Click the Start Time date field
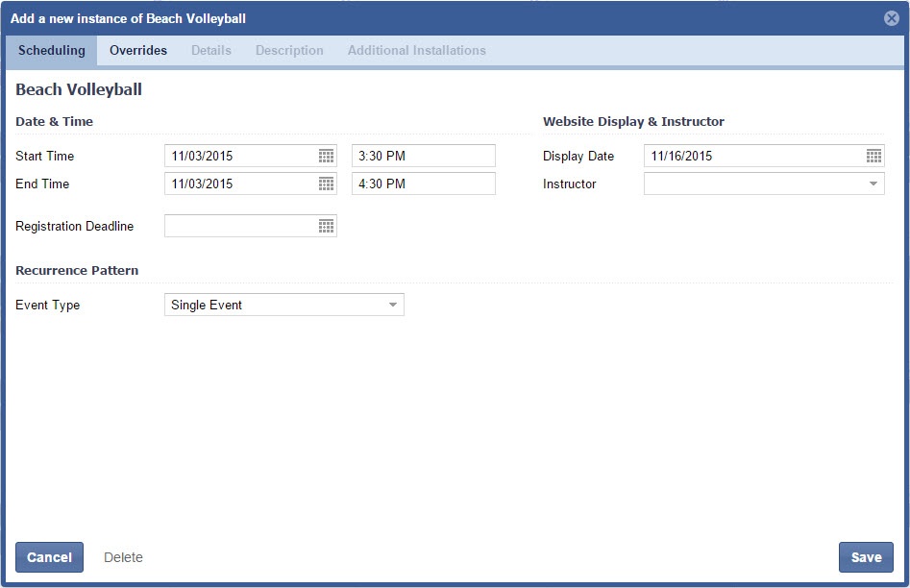This screenshot has width=910, height=588. pos(240,156)
